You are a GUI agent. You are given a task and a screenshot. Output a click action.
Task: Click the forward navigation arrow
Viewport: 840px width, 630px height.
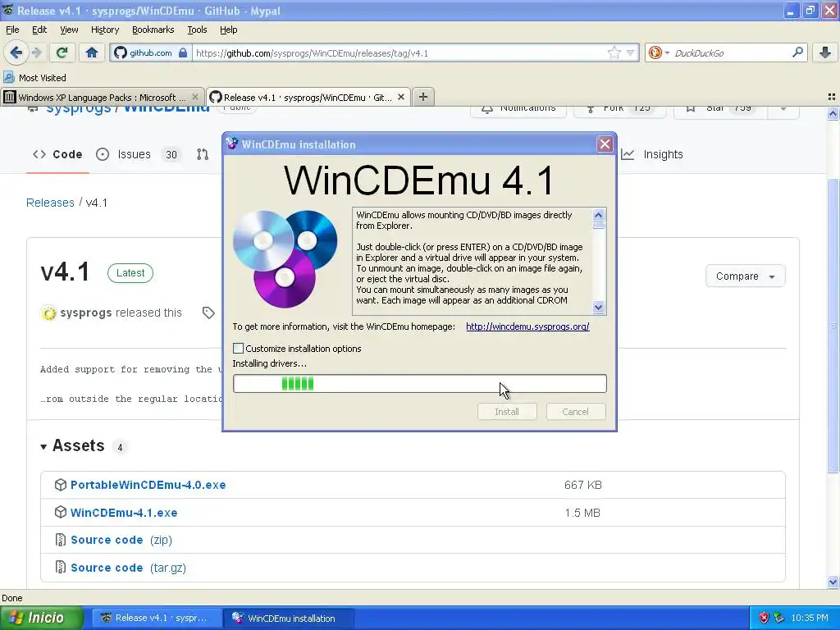click(x=36, y=52)
